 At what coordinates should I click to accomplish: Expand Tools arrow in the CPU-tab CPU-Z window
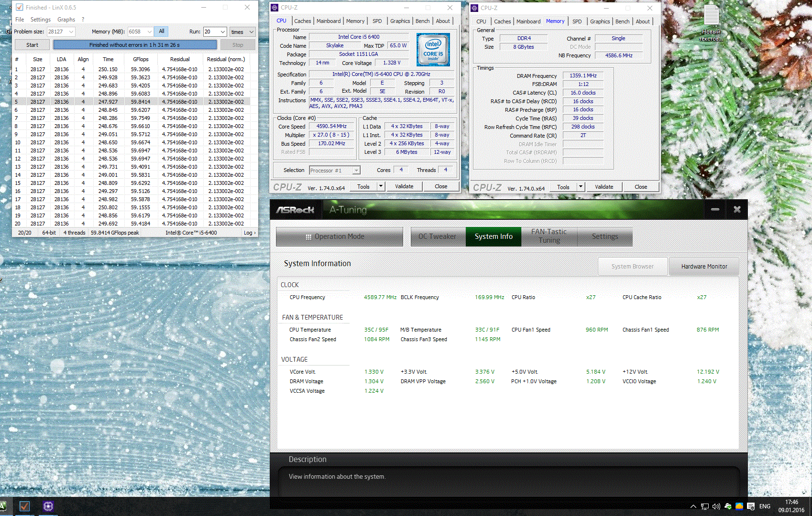(x=381, y=186)
